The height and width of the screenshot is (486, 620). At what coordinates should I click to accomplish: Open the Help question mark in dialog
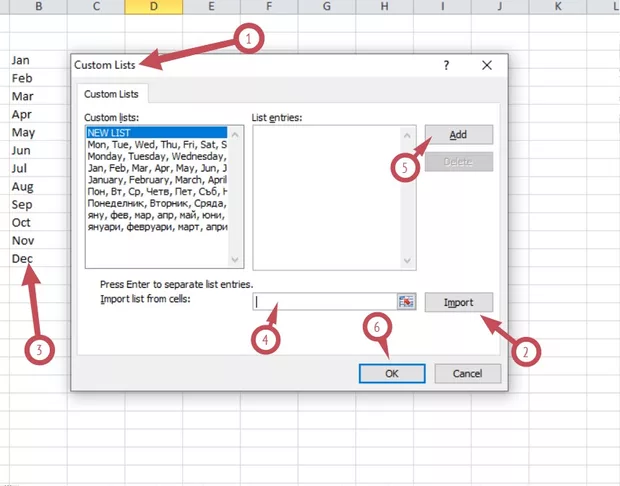[x=446, y=65]
